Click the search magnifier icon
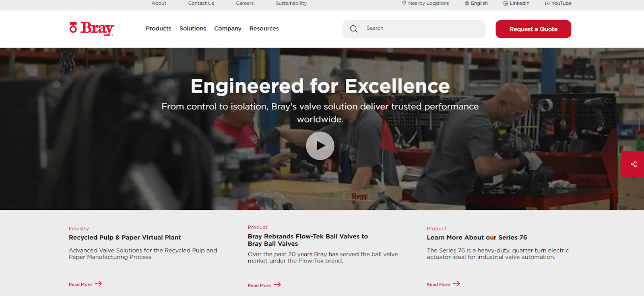Screen dimensions: 644x296 coord(354,29)
